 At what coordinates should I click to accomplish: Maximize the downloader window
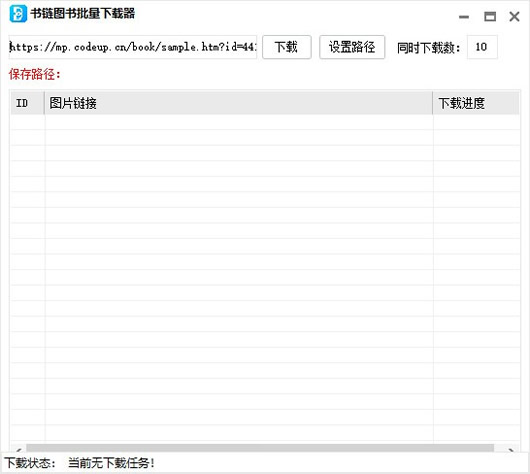coord(490,16)
